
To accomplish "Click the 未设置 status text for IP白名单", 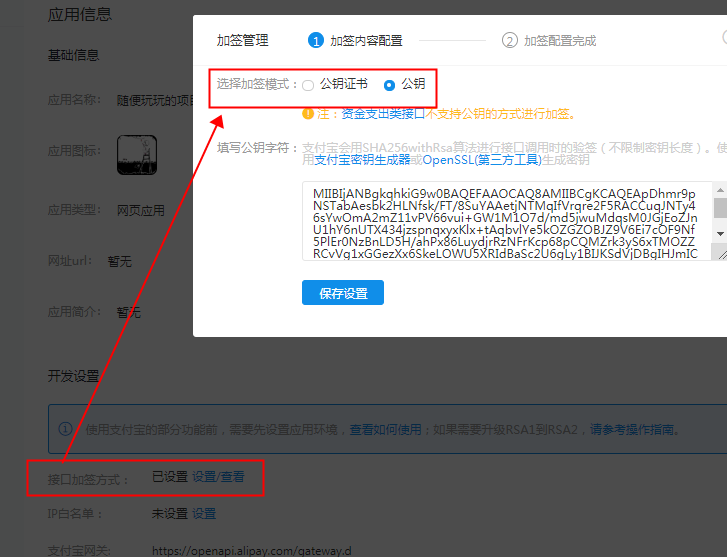I will [x=170, y=513].
